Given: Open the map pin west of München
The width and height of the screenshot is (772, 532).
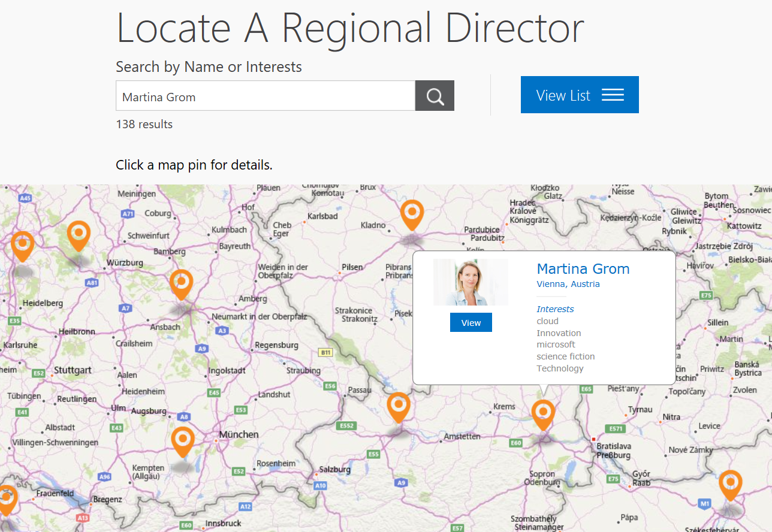Looking at the screenshot, I should pos(183,441).
